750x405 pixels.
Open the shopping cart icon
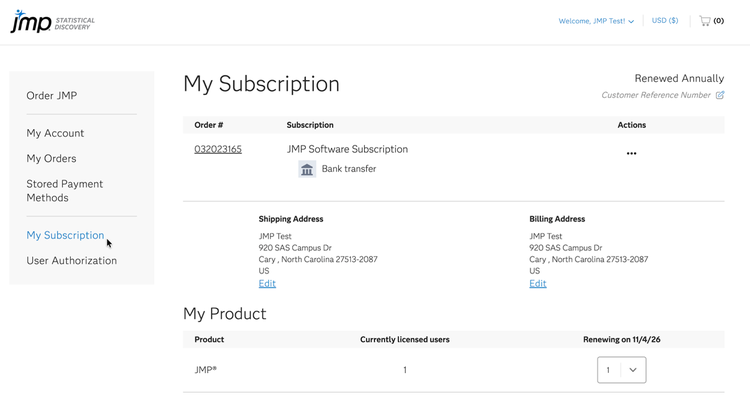click(704, 20)
